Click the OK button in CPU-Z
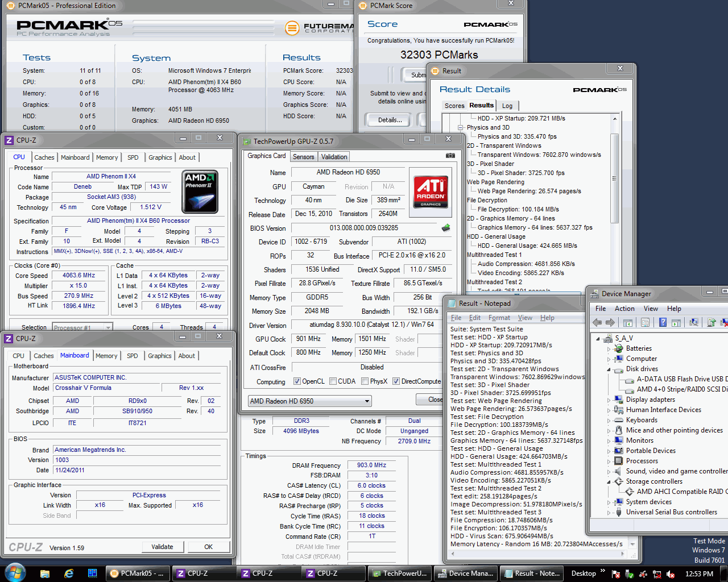 click(208, 547)
